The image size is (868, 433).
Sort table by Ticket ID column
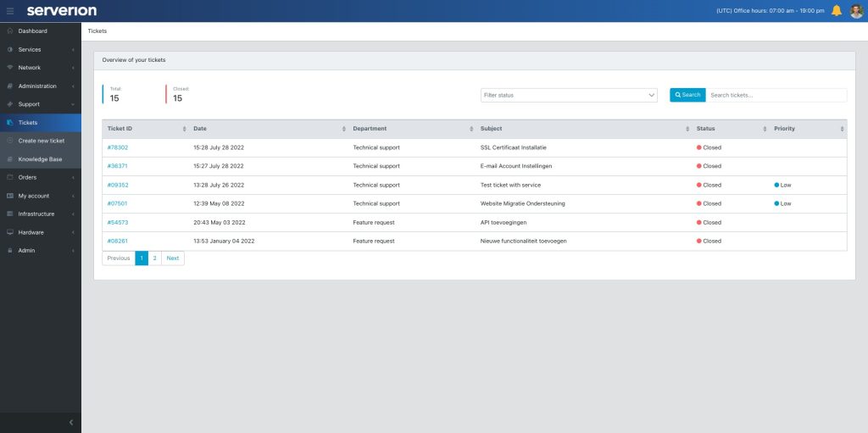[184, 129]
